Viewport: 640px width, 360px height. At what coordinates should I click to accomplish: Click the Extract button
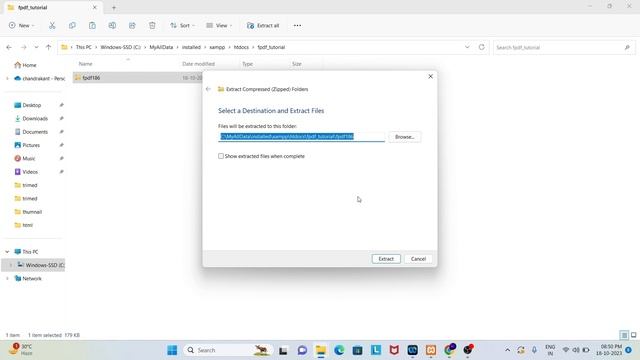point(386,259)
